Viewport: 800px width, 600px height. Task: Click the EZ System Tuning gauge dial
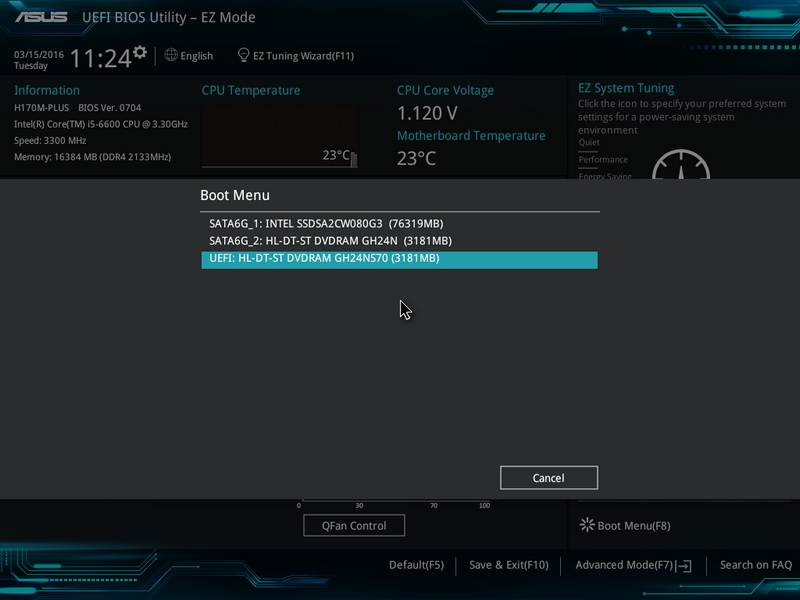(x=681, y=164)
